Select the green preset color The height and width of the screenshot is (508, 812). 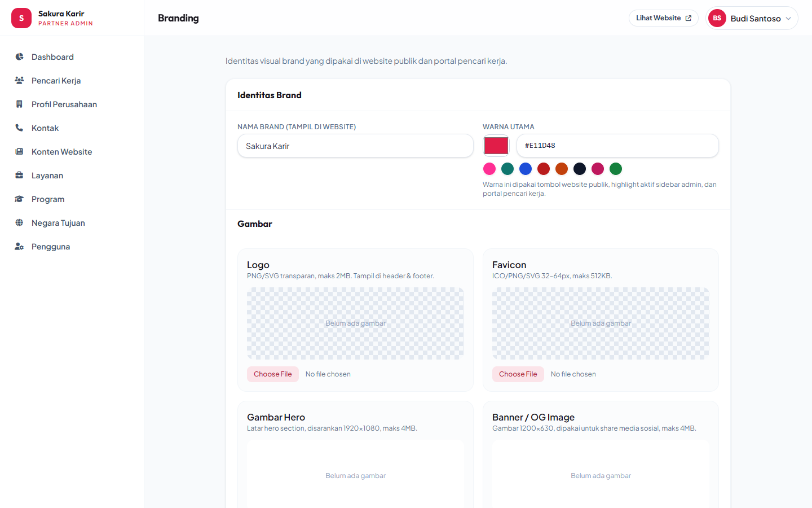[x=616, y=169]
